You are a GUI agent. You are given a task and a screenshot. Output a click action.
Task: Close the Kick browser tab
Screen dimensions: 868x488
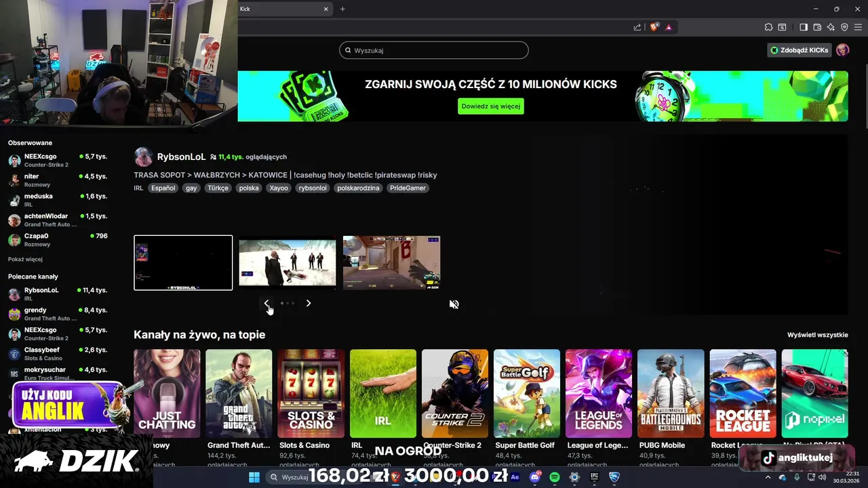[x=325, y=9]
